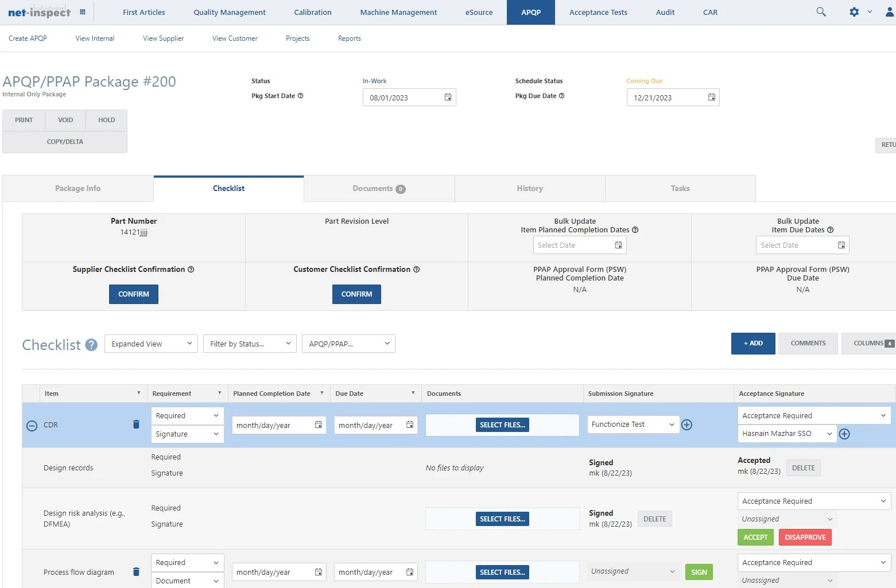Click the Checklist help question mark
The height and width of the screenshot is (588, 896).
tap(91, 344)
